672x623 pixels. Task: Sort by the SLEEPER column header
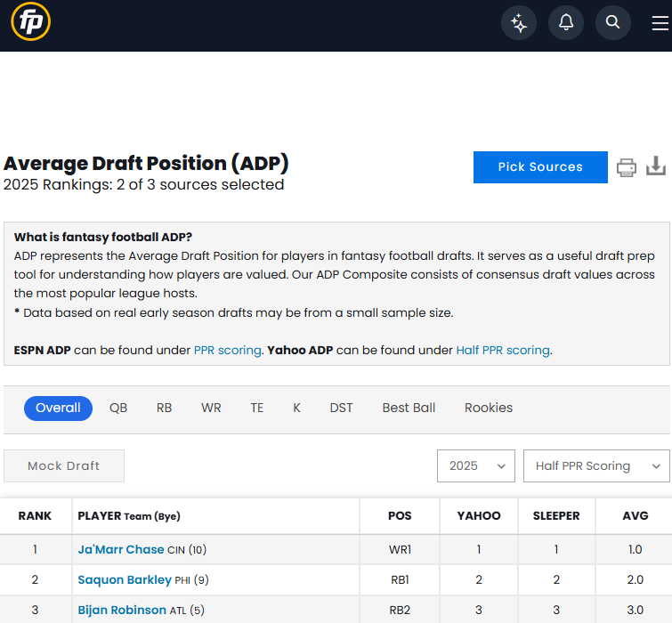coord(556,516)
